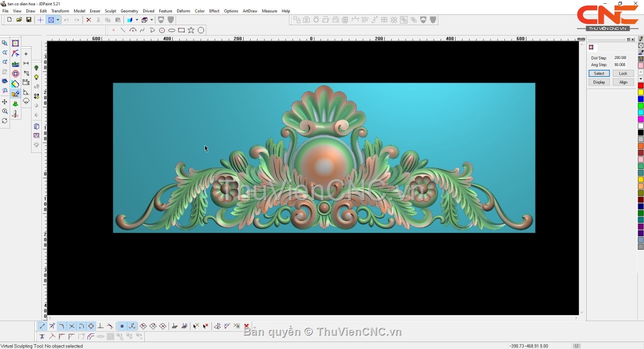This screenshot has height=349, width=644.
Task: Select the horizontal dimension measure tool
Action: [x=26, y=63]
